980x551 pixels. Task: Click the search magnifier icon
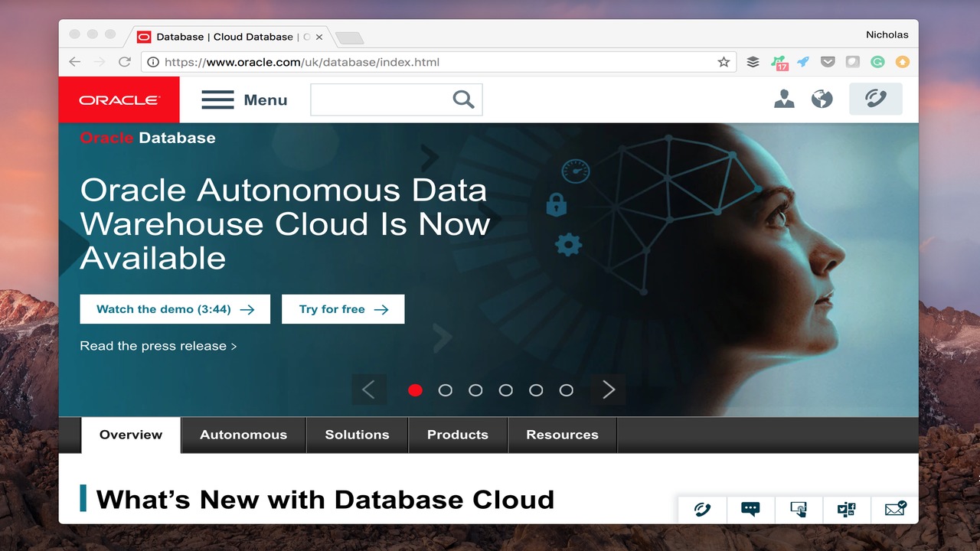tap(463, 99)
